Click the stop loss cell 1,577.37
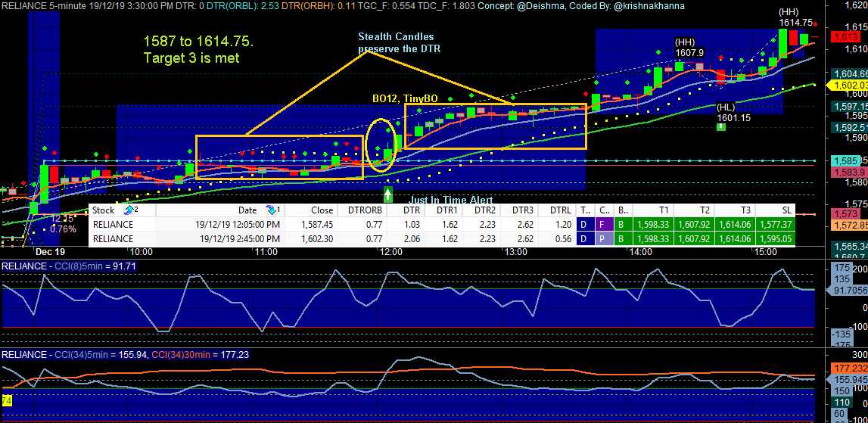Image resolution: width=868 pixels, height=423 pixels. [775, 225]
